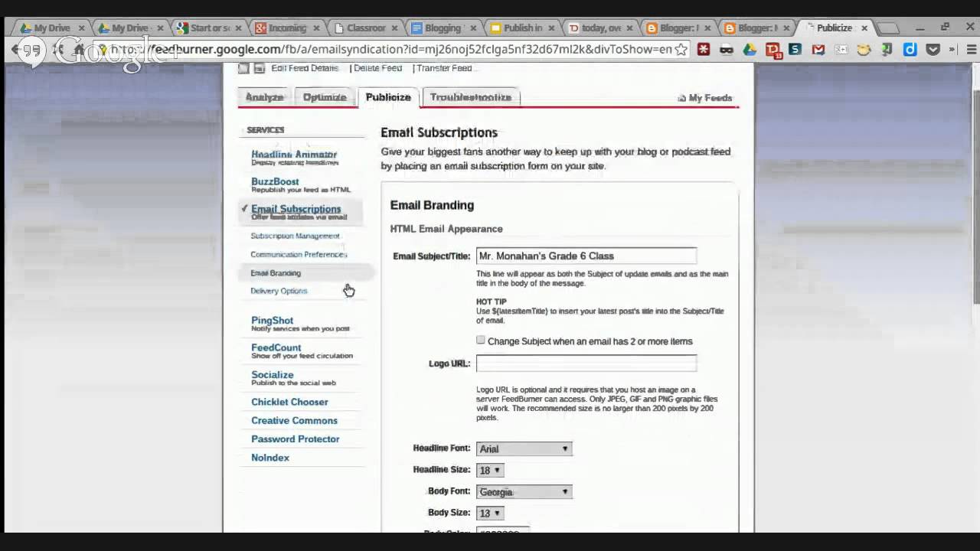980x551 pixels.
Task: Switch to the Optimize tab
Action: [325, 97]
